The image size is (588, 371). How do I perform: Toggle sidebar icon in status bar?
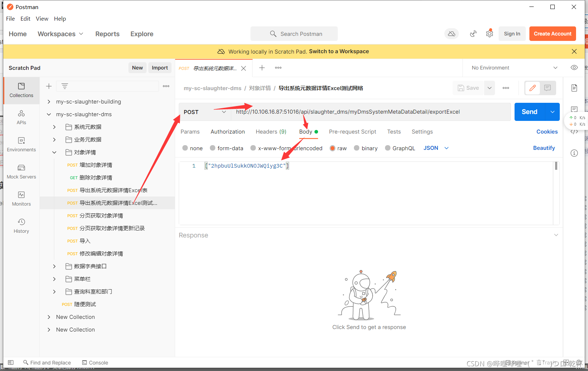(x=11, y=363)
